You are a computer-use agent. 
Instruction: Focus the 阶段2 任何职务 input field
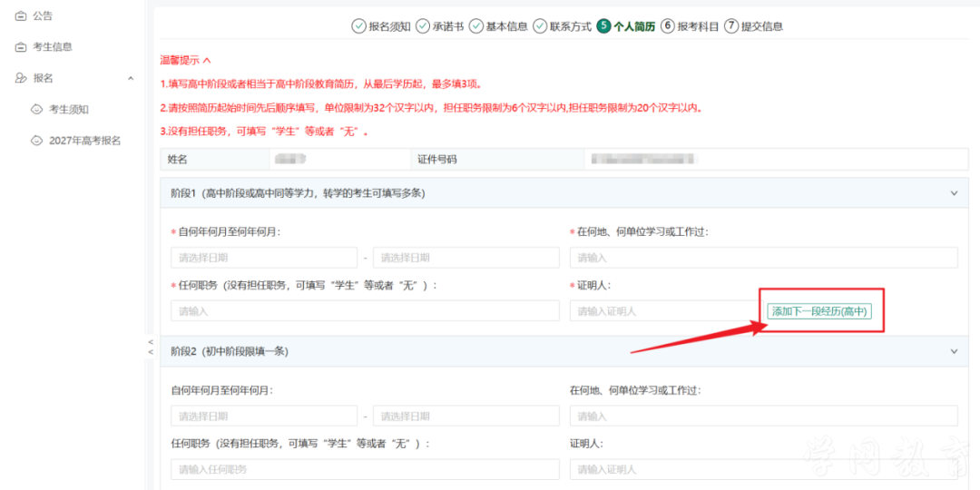coord(365,469)
